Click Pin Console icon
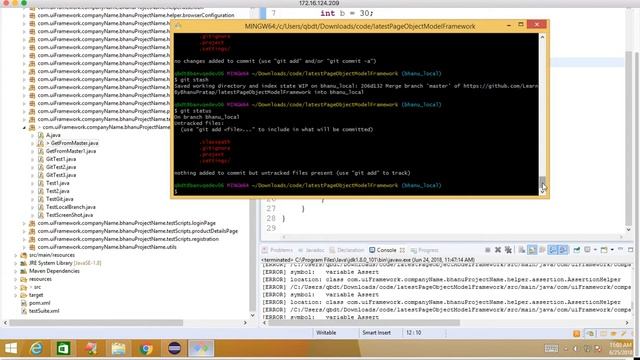This screenshot has height=360, width=640. [577, 250]
